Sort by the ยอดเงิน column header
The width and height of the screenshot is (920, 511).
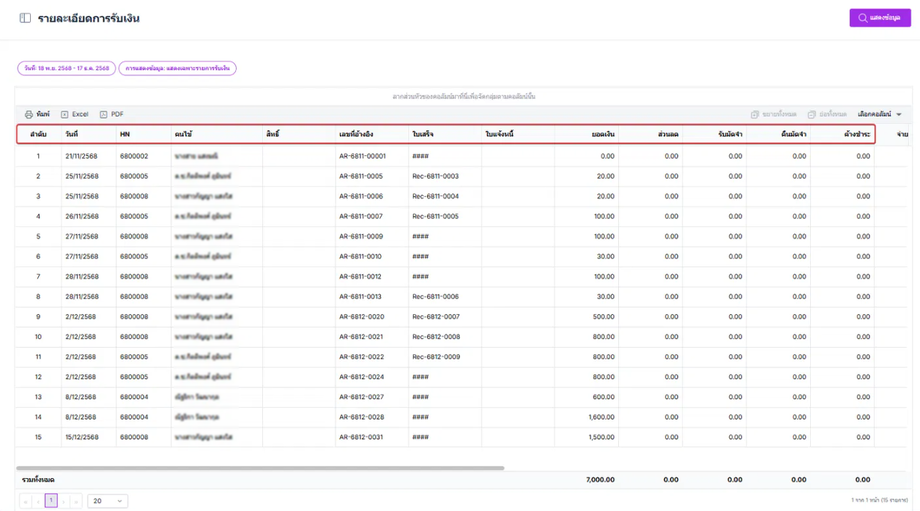click(x=603, y=134)
